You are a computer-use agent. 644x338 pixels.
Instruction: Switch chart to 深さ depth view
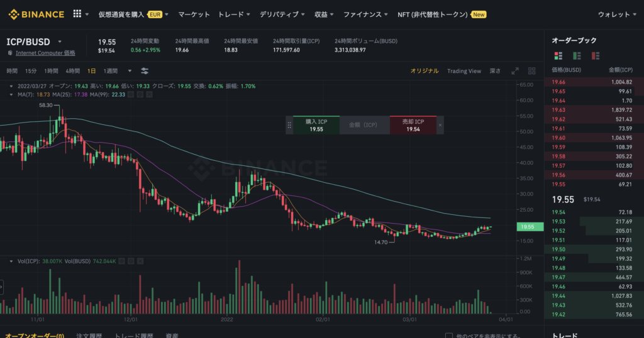click(496, 71)
